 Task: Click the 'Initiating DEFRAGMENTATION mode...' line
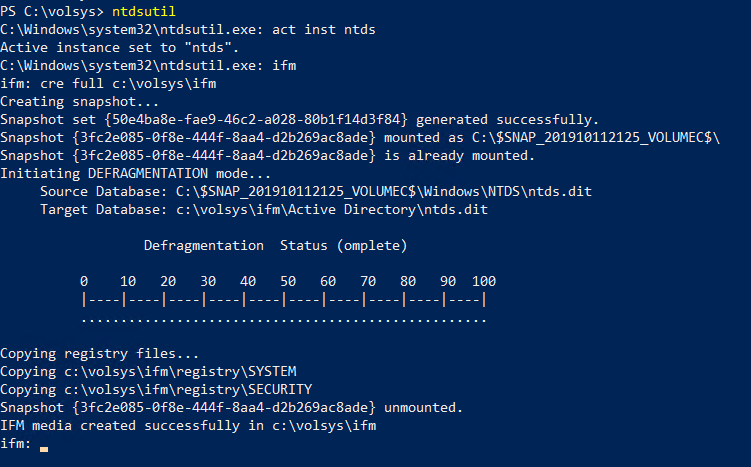tap(135, 173)
